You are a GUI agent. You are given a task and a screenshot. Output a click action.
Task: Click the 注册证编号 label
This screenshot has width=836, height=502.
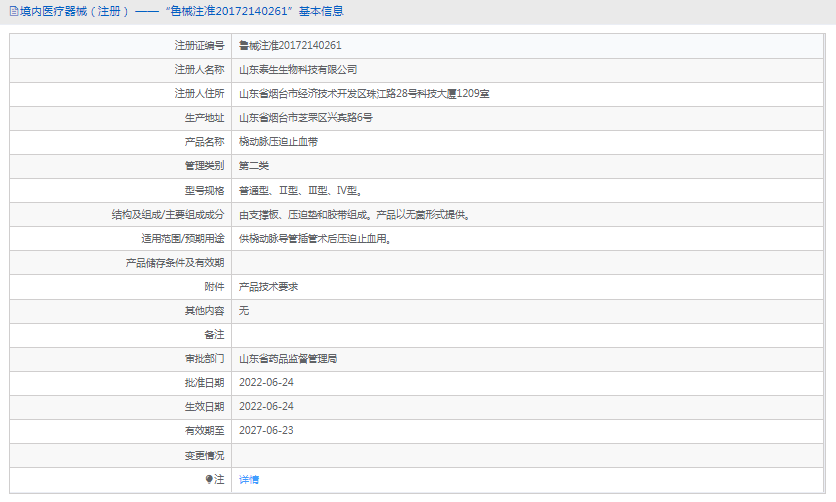tap(199, 45)
